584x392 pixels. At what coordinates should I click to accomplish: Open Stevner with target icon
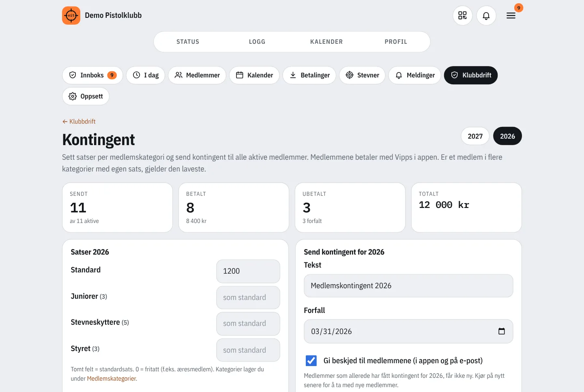click(362, 75)
